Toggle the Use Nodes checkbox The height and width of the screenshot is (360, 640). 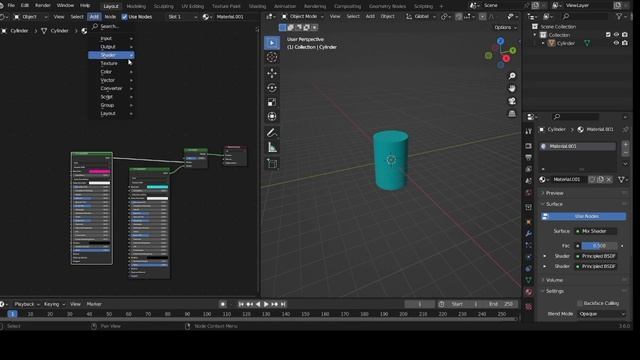[124, 17]
